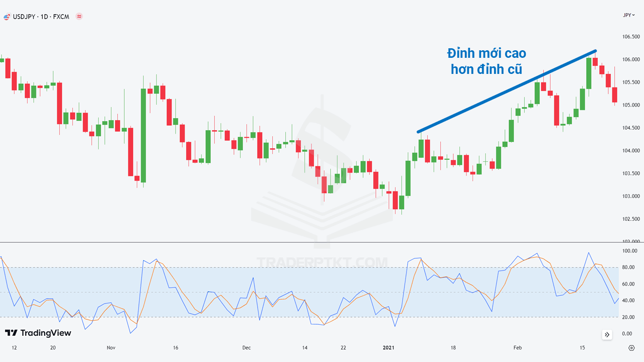
Task: Click the Feb date label
Action: tap(518, 348)
